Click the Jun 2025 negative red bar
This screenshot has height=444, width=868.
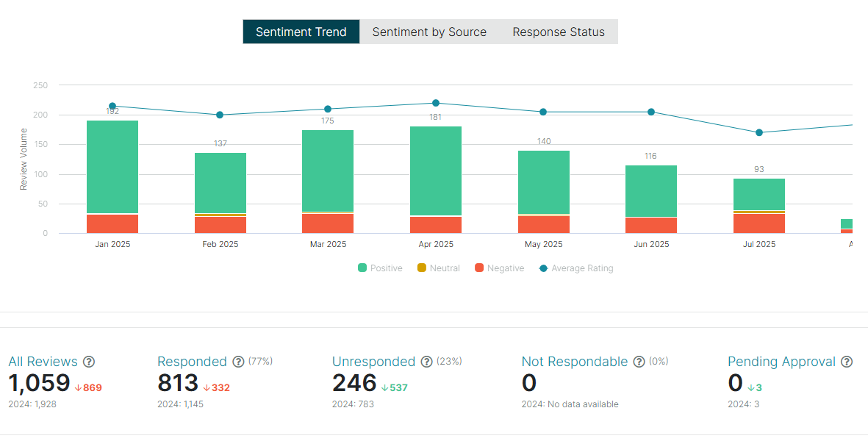651,226
